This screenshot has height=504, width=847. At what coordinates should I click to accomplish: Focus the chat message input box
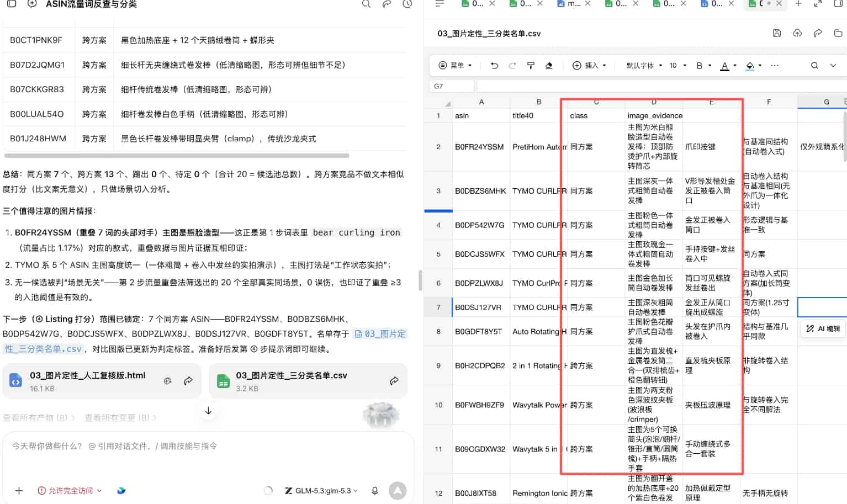pyautogui.click(x=208, y=446)
